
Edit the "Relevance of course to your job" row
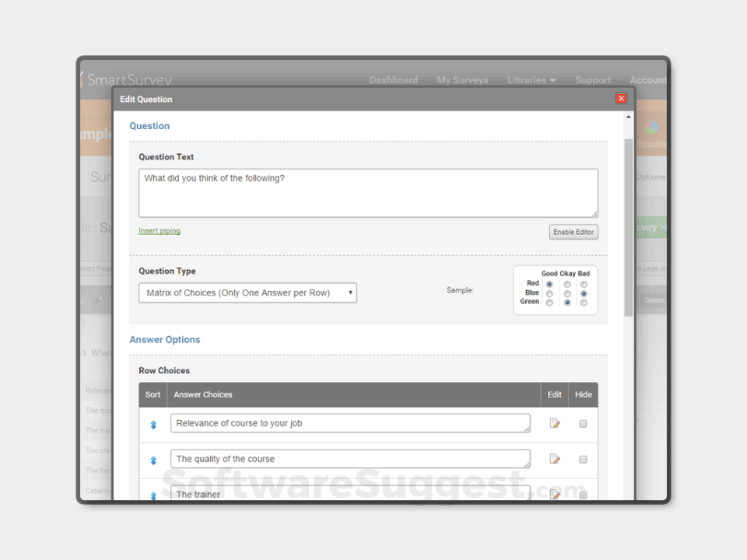pos(554,423)
